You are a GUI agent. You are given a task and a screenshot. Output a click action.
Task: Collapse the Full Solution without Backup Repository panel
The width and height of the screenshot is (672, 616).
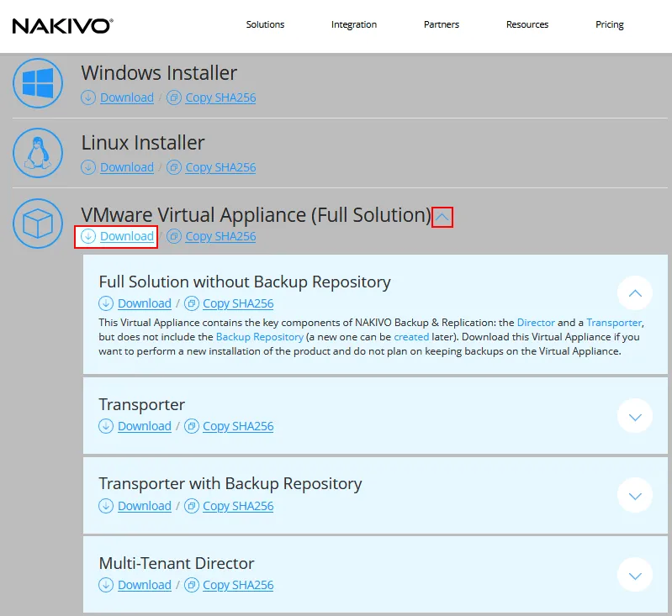(x=635, y=293)
